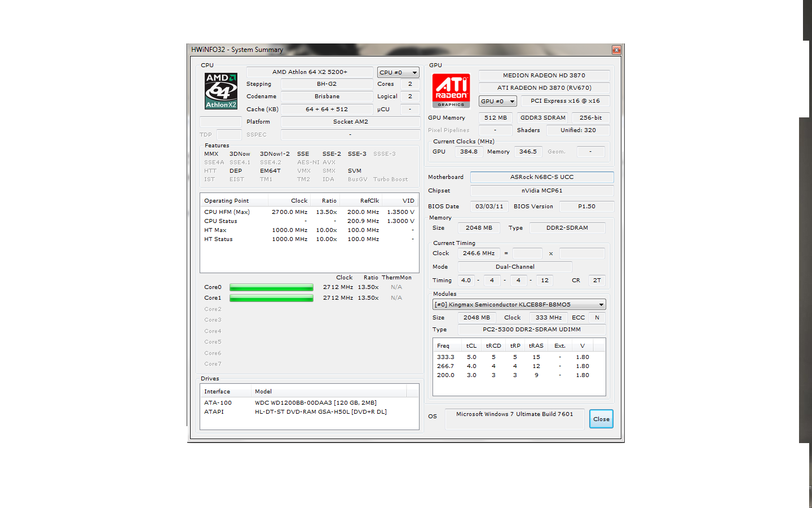Click the Core1 usage bar
This screenshot has width=812, height=508.
[x=271, y=298]
